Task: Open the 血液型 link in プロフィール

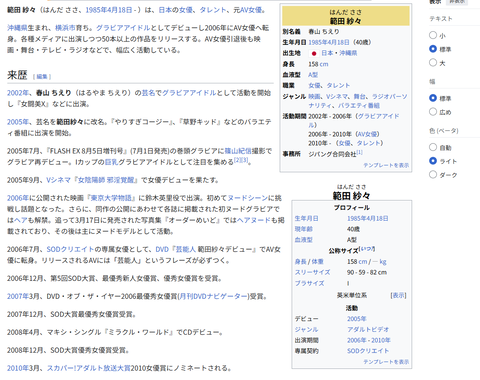Action: tap(303, 240)
